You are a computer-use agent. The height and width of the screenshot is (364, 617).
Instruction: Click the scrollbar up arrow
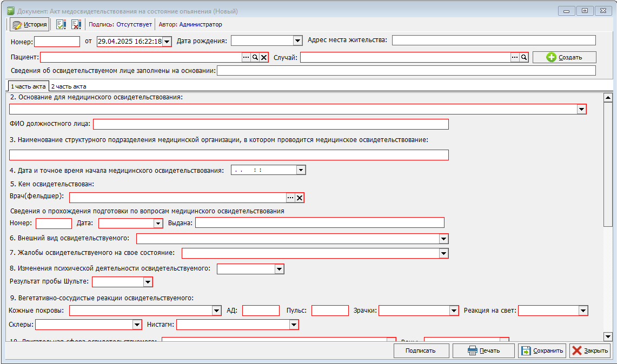coord(608,98)
